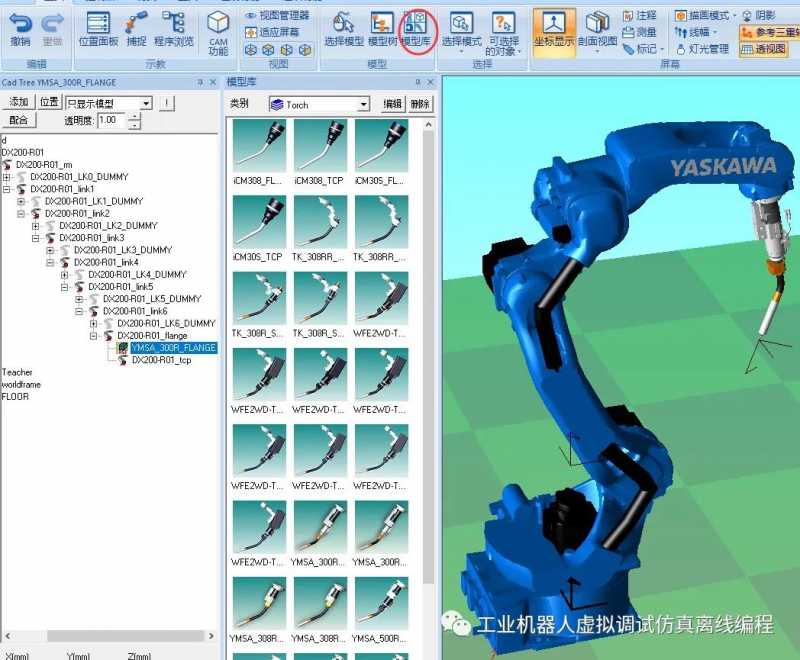Image resolution: width=800 pixels, height=660 pixels.
Task: Open the Position Panel (位置面板)
Action: pos(98,29)
